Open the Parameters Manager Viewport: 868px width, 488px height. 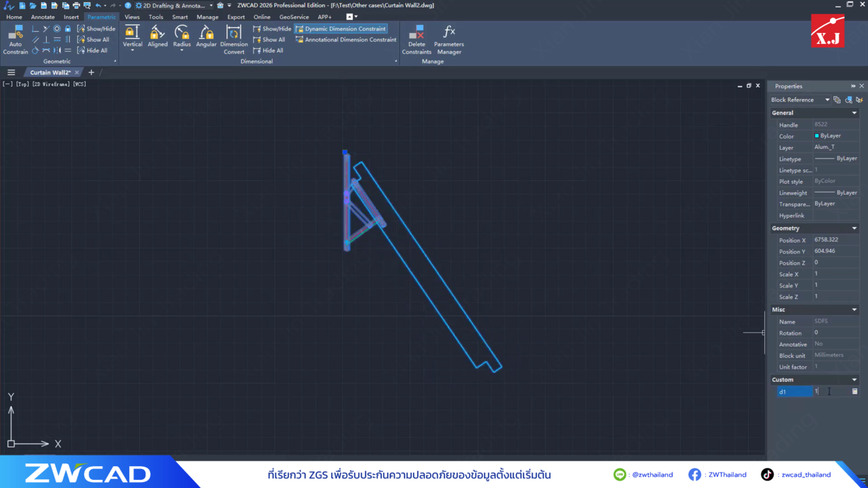pos(449,39)
